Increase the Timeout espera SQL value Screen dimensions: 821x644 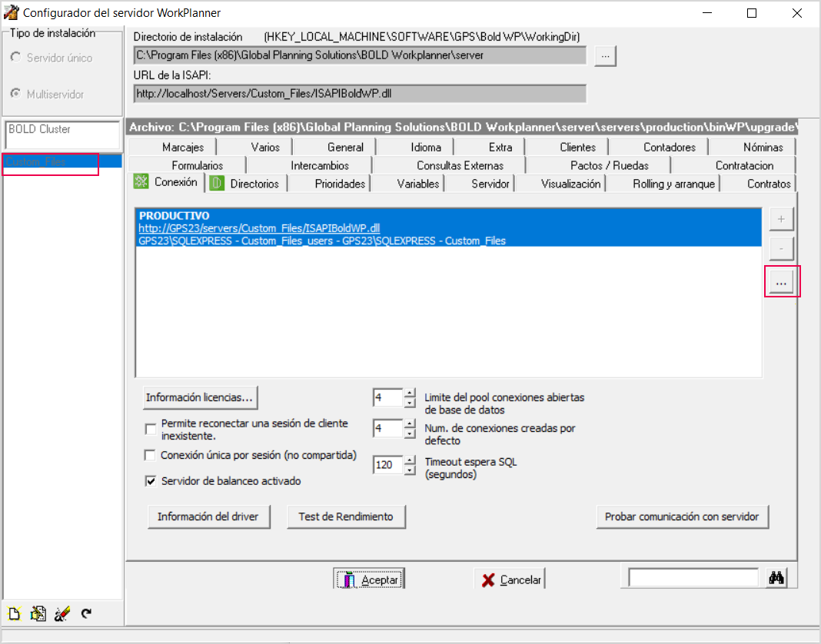[410, 460]
